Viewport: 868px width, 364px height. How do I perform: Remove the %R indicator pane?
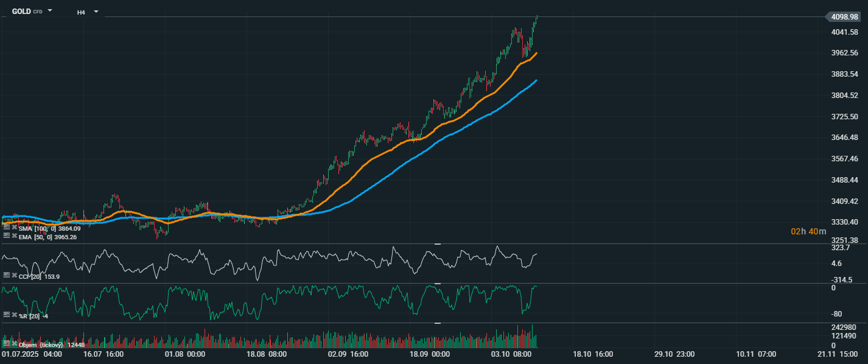[14, 315]
